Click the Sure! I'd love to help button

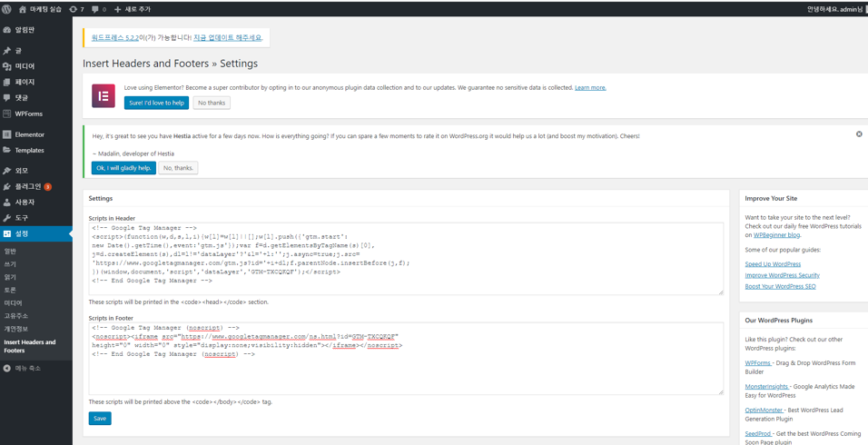point(156,103)
